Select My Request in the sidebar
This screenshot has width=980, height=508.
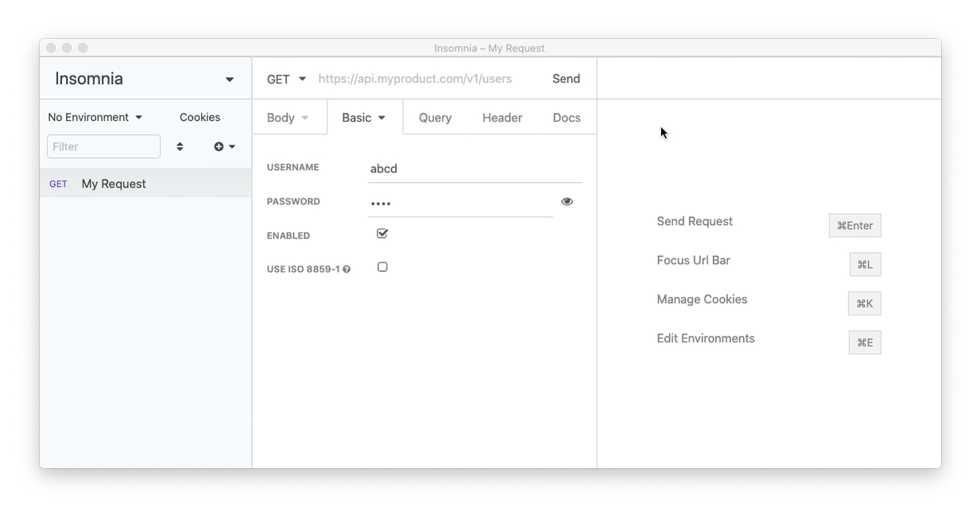pyautogui.click(x=145, y=184)
